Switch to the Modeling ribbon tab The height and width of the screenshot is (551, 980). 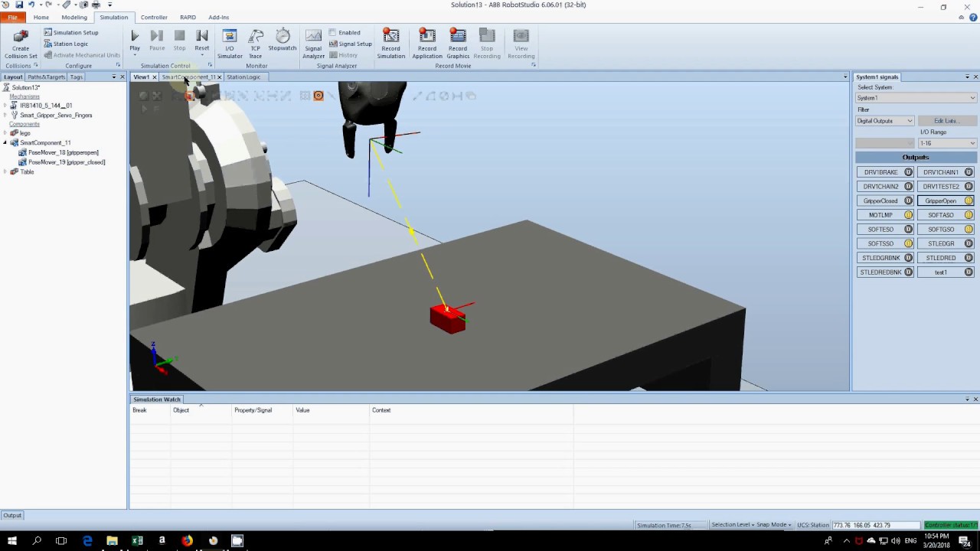point(74,17)
